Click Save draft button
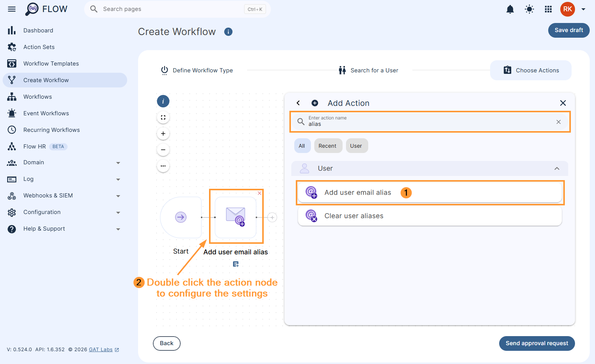 click(569, 30)
